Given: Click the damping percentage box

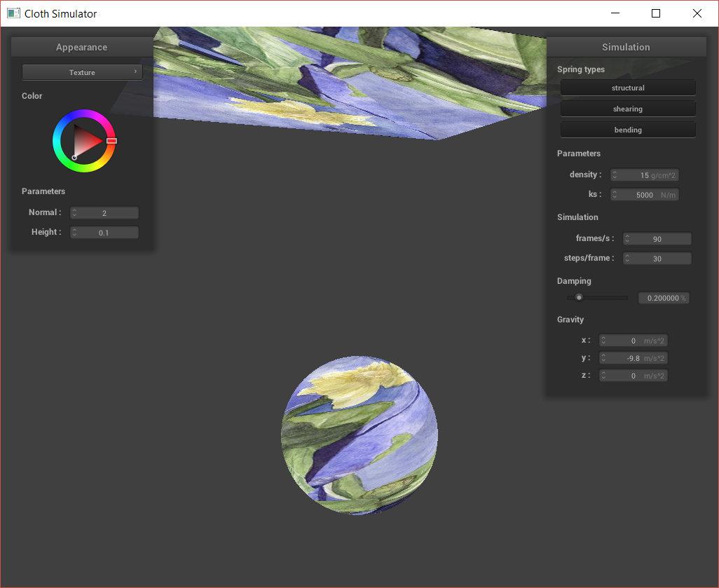Looking at the screenshot, I should (664, 298).
